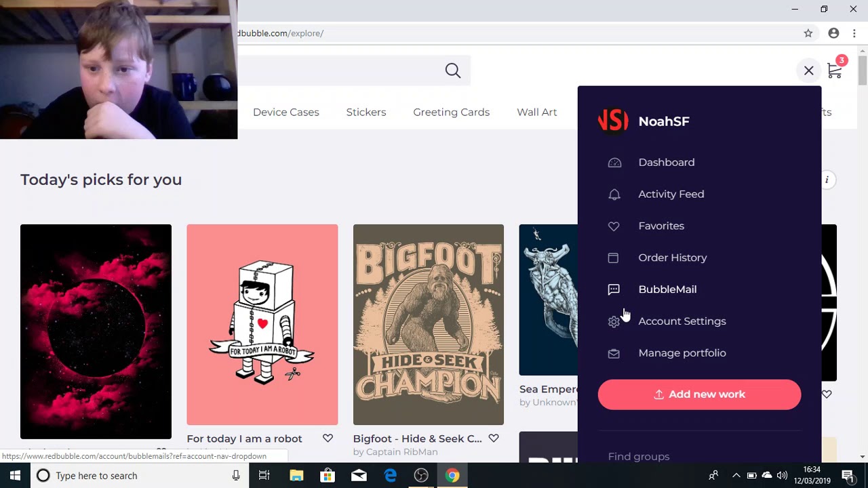Open OBS Studio from the taskbar
Viewport: 868px width, 488px height.
tap(421, 476)
